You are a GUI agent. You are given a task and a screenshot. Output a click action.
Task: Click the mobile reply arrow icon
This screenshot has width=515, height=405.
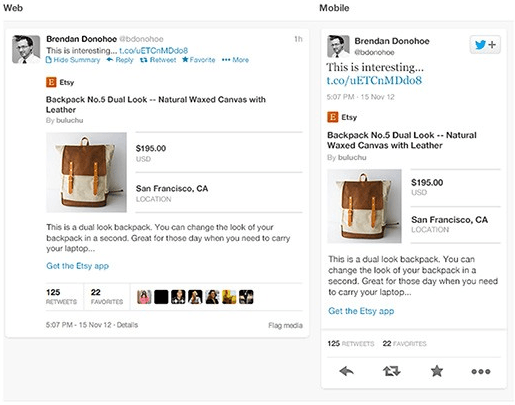[346, 371]
